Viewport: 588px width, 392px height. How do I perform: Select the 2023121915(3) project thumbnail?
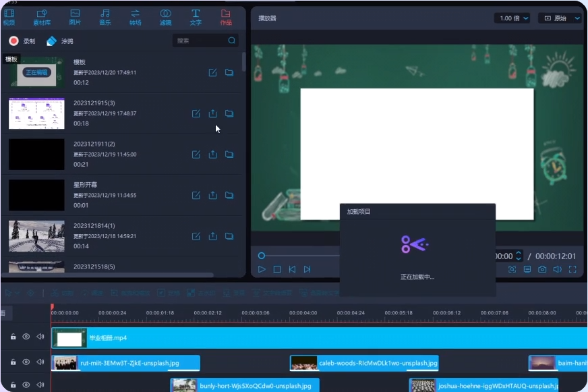pos(36,113)
